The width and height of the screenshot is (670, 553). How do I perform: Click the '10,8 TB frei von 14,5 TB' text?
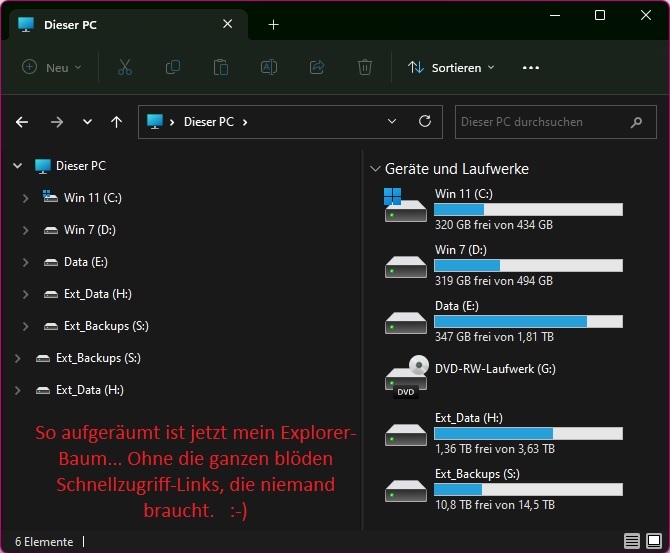coord(494,505)
